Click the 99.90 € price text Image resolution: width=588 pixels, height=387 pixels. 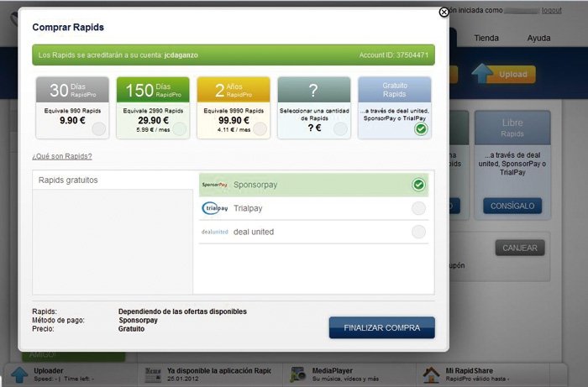[x=234, y=120]
